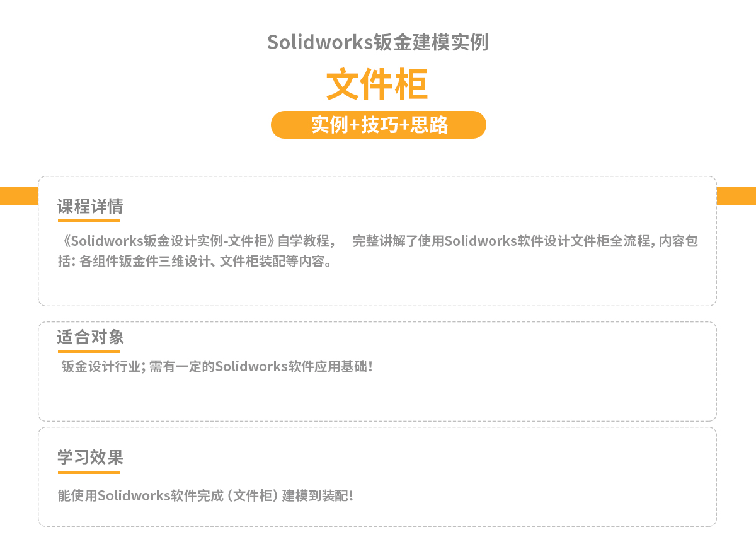The height and width of the screenshot is (537, 756).
Task: Click the orange underline beneath 课程详情
Action: [x=89, y=221]
